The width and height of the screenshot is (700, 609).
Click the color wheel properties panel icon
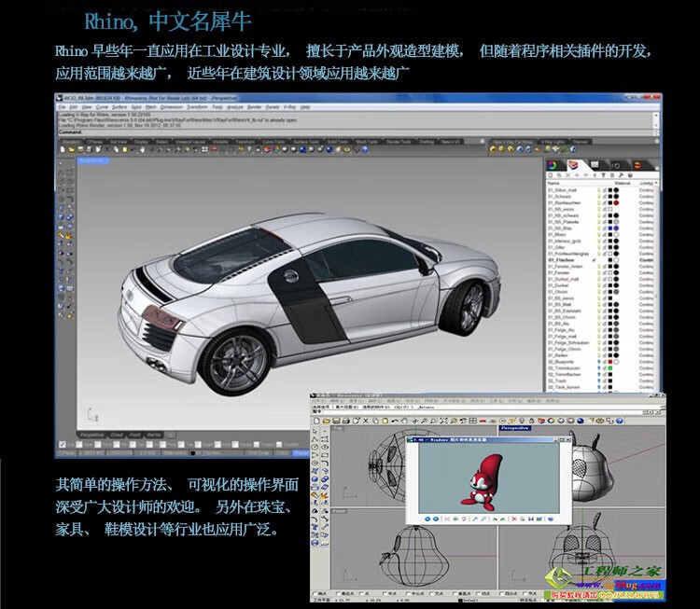pos(554,166)
